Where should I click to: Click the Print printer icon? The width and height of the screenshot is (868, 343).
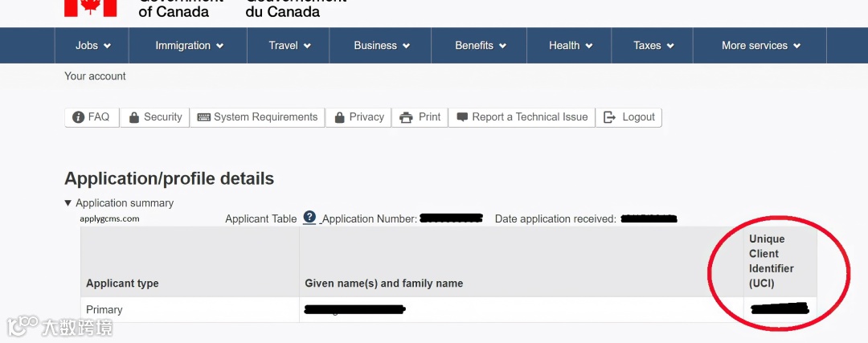(406, 117)
